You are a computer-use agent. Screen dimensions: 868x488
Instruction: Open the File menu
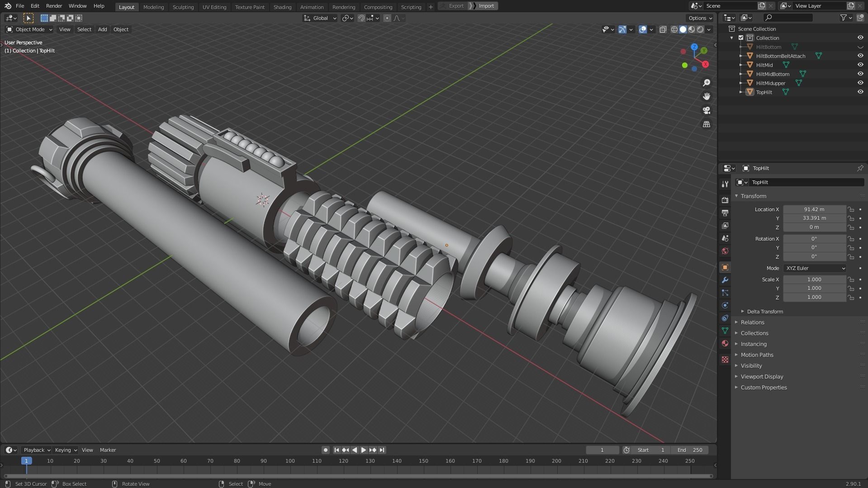pos(20,6)
